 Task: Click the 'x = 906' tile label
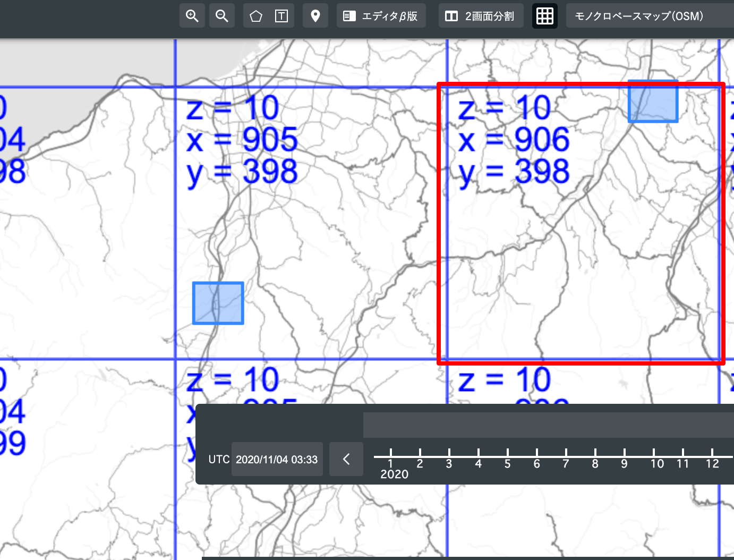point(514,140)
